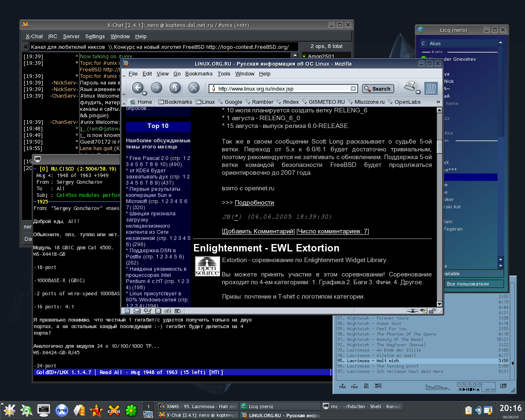Click the Print icon in Mozilla toolbar
This screenshot has width=525, height=420.
point(410,87)
